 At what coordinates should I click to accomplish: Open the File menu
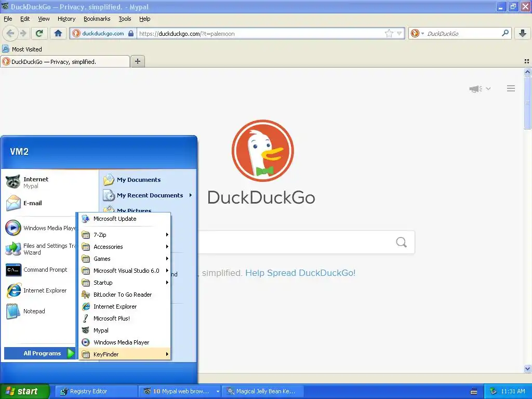coord(8,19)
